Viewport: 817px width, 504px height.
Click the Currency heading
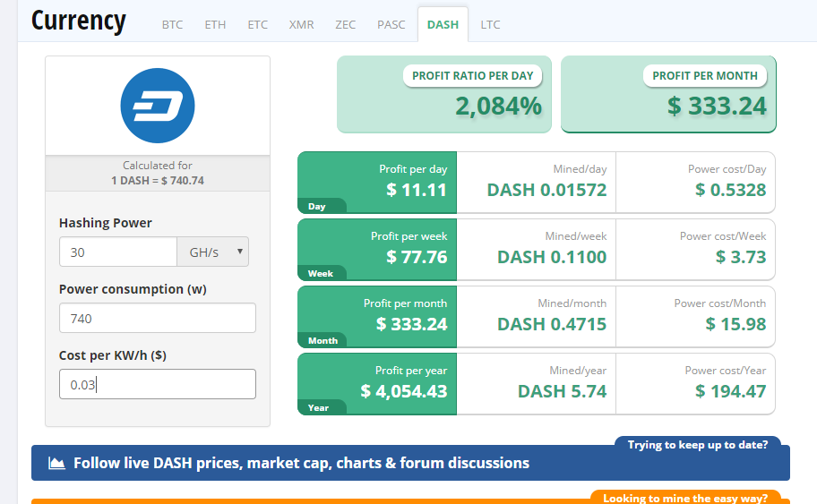[x=79, y=21]
